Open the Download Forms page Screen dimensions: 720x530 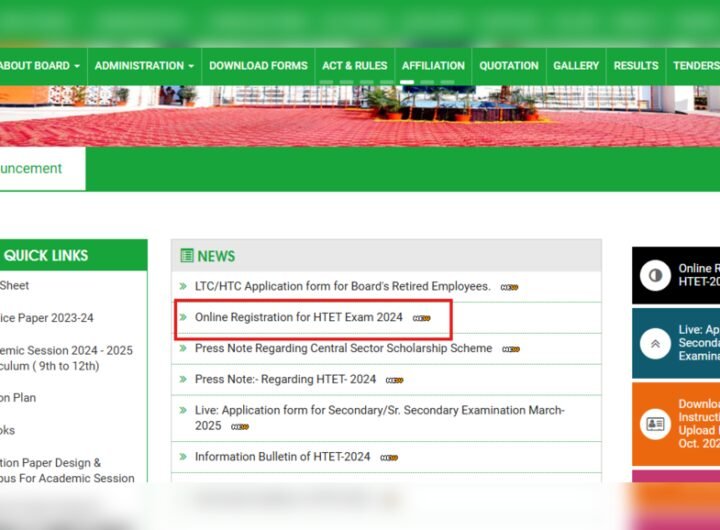258,66
